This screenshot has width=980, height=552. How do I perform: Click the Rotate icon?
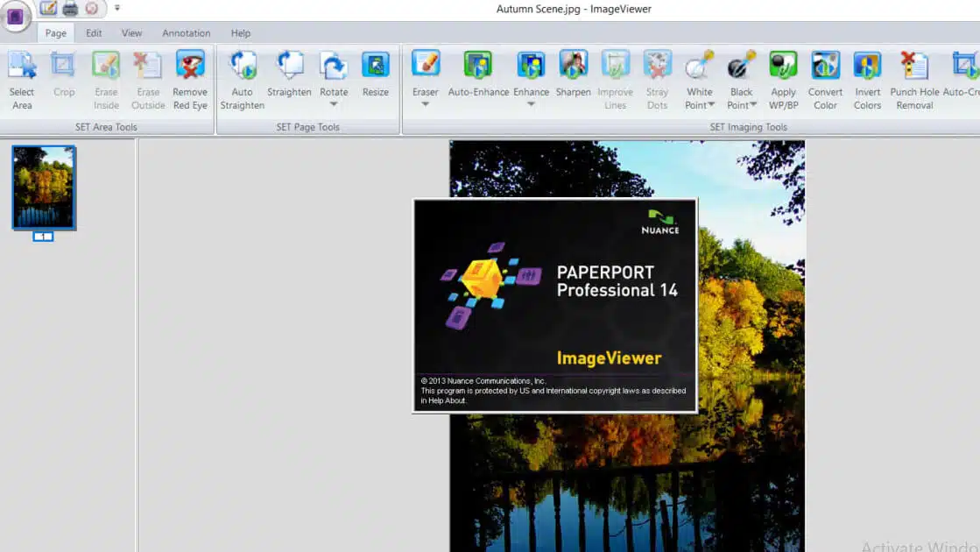[334, 66]
